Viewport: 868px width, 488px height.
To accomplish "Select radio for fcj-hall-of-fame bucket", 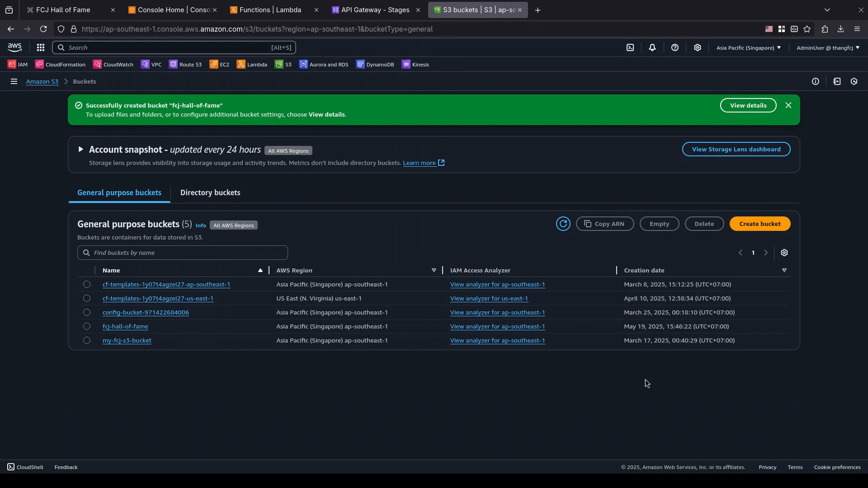I will (87, 326).
